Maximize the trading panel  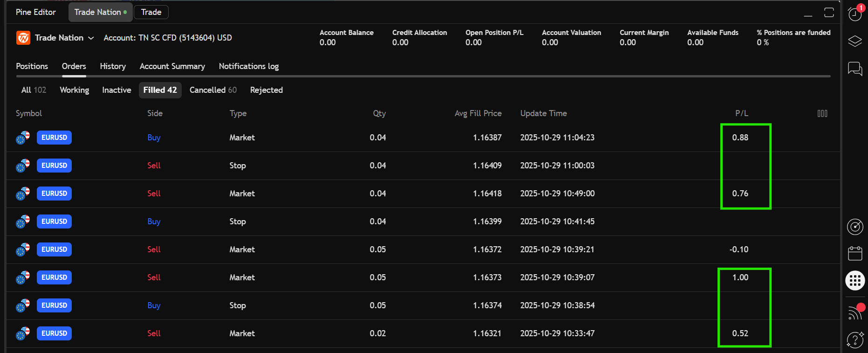[829, 13]
